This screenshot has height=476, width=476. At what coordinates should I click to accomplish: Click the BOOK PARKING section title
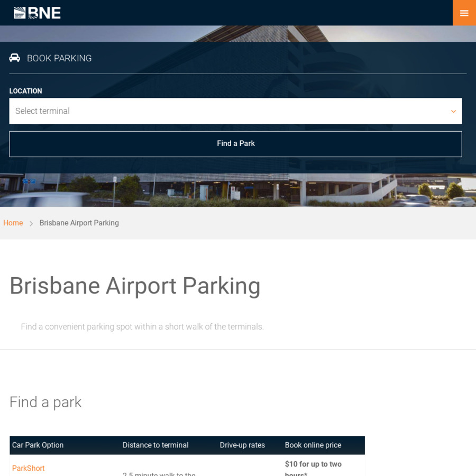(59, 58)
